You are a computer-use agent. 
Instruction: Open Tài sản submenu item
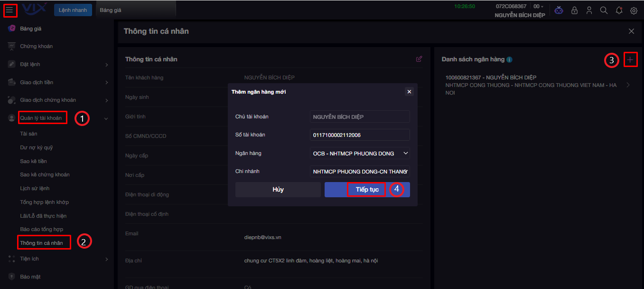(28, 134)
